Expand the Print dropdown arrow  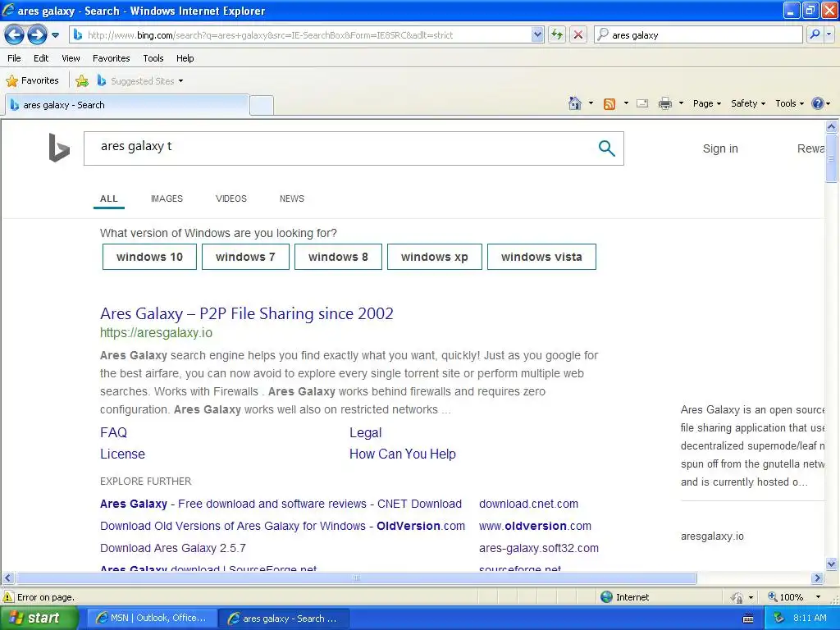click(x=681, y=103)
